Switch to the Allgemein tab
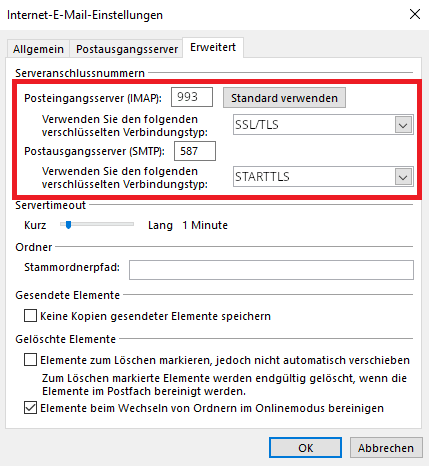Image resolution: width=429 pixels, height=466 pixels. 38,49
